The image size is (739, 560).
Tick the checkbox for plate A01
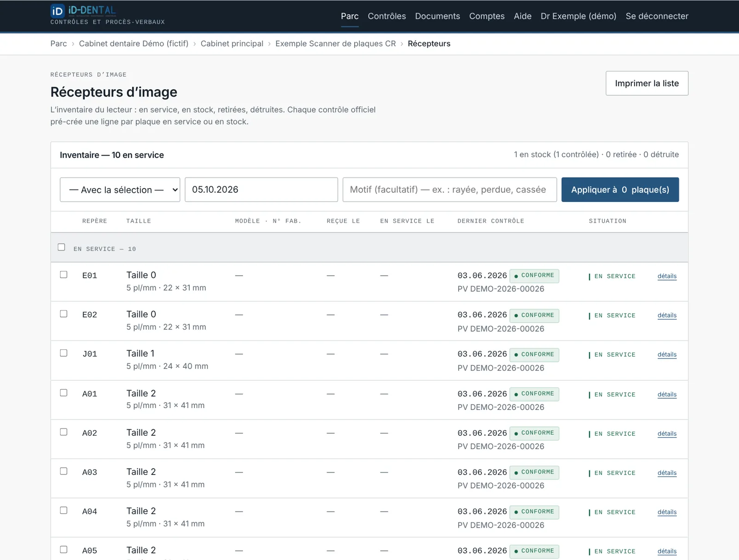click(x=64, y=393)
